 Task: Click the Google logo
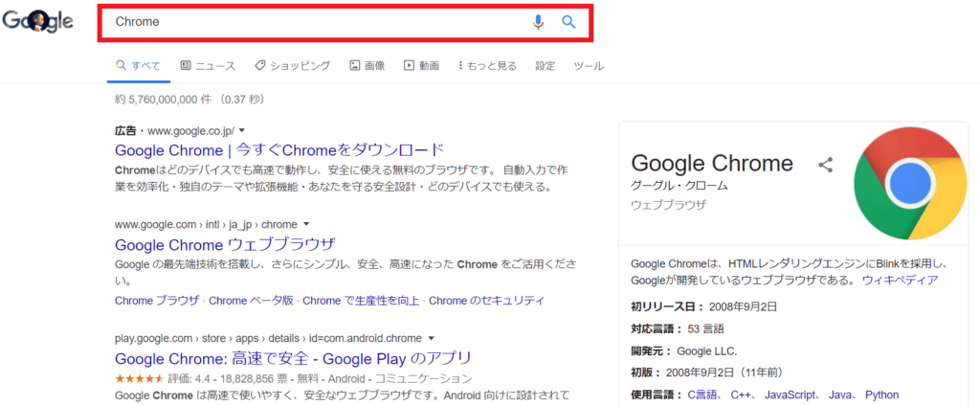(37, 22)
